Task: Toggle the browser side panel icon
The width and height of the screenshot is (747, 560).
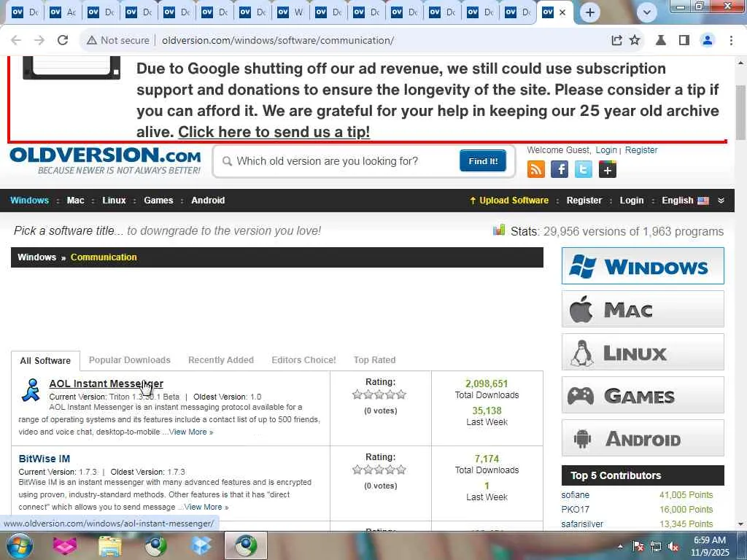Action: click(x=684, y=41)
